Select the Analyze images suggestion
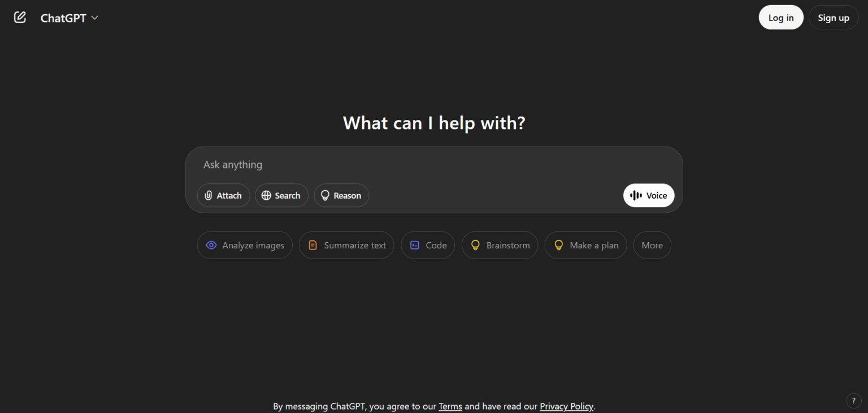 click(245, 246)
